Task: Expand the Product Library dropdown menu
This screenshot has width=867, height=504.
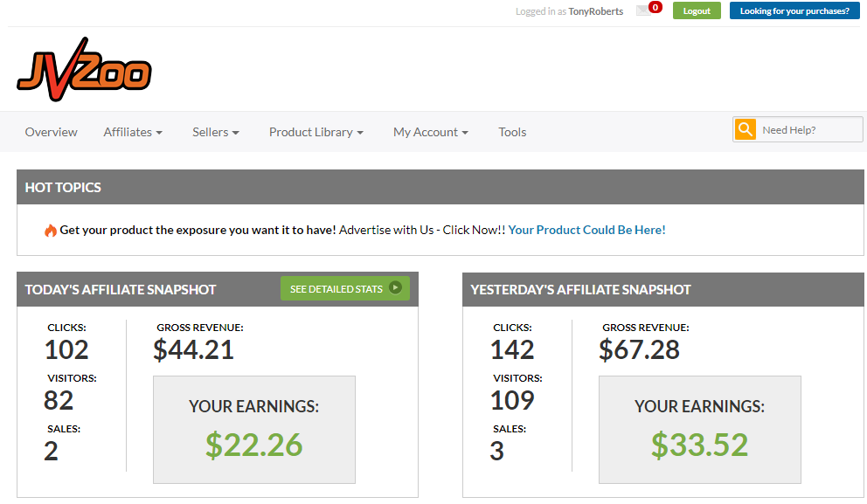Action: pyautogui.click(x=316, y=132)
